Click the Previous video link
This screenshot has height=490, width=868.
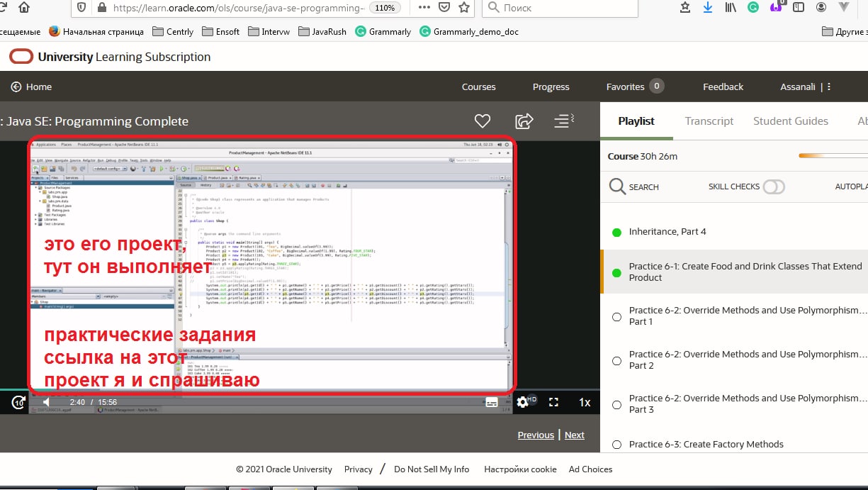coord(536,435)
